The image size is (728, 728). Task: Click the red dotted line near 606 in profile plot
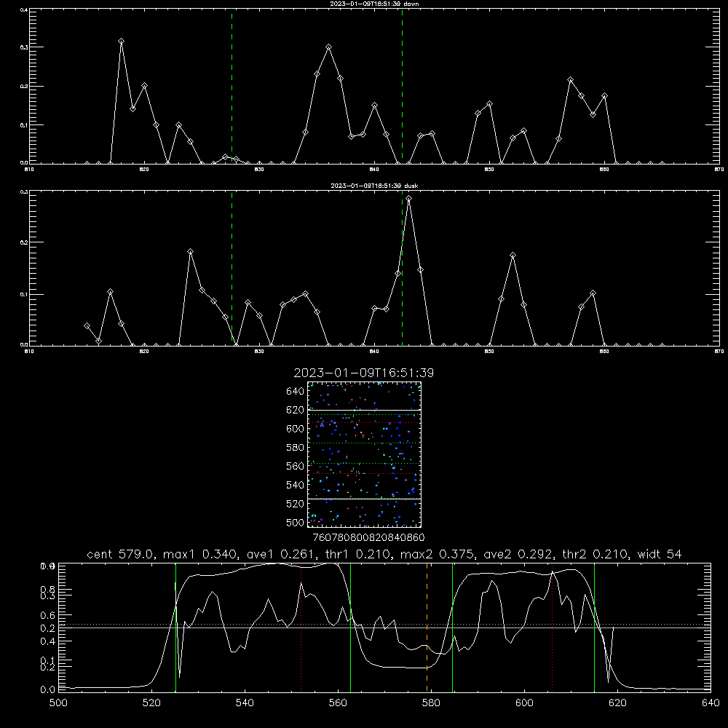(552, 628)
